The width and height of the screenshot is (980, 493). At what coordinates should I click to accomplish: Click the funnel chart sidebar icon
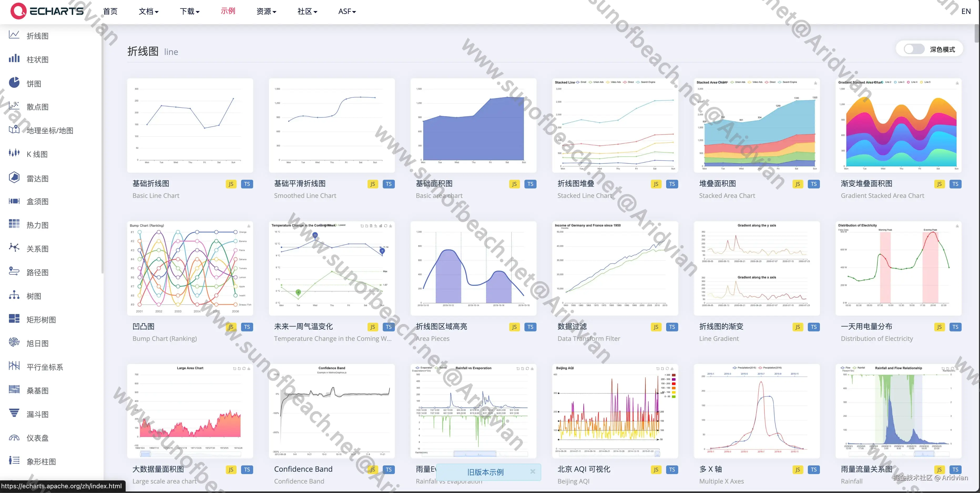(14, 413)
